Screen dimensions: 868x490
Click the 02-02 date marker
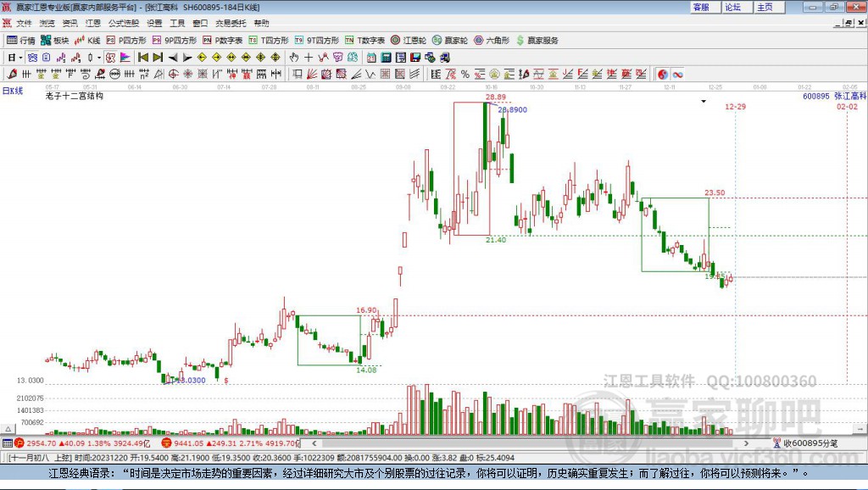(847, 106)
